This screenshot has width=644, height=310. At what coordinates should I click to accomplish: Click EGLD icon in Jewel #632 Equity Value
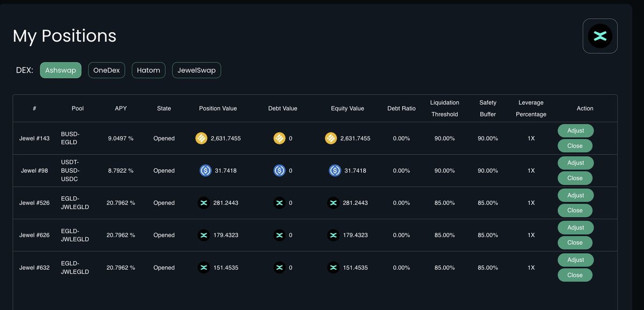[x=333, y=267]
